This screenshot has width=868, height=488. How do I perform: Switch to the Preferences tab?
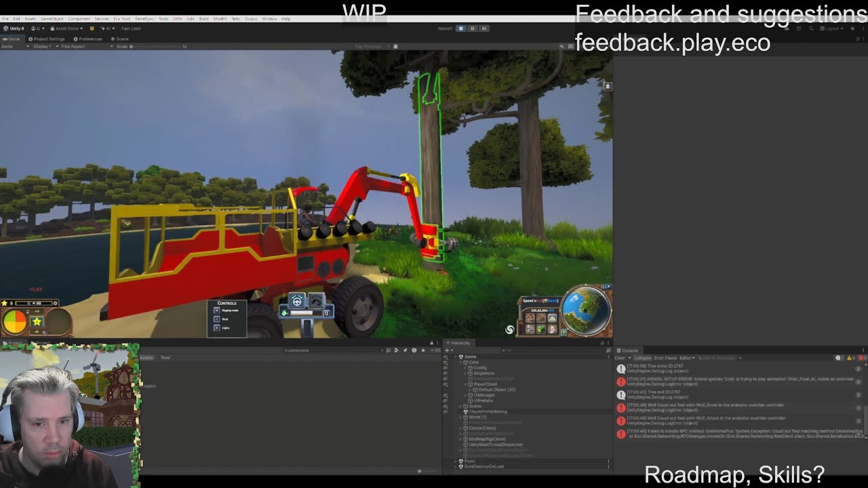(88, 39)
